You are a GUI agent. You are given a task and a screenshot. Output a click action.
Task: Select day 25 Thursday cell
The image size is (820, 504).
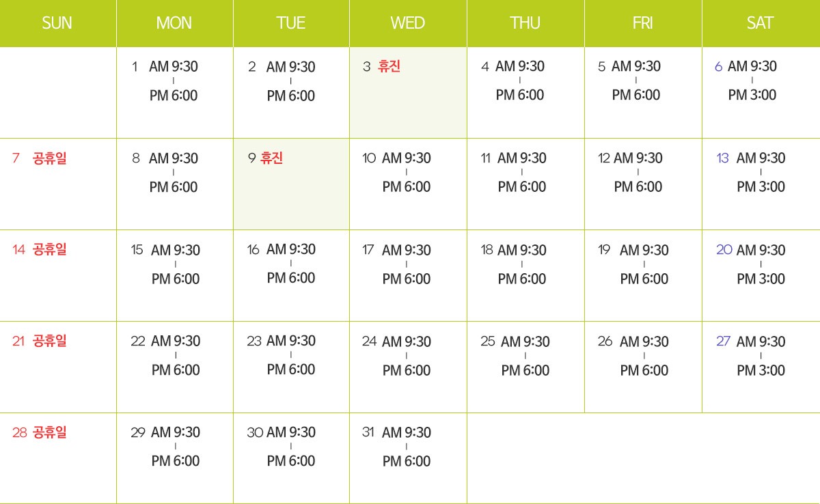click(x=525, y=367)
